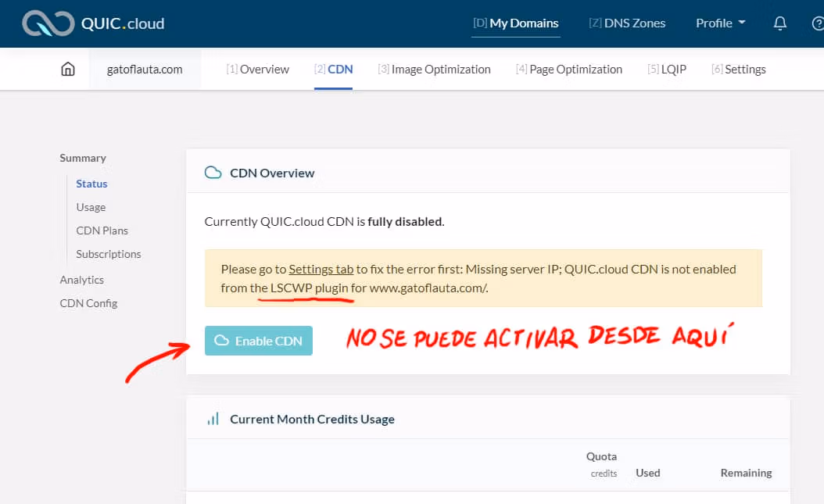Click the Current Month Credits Usage heading

tap(312, 419)
